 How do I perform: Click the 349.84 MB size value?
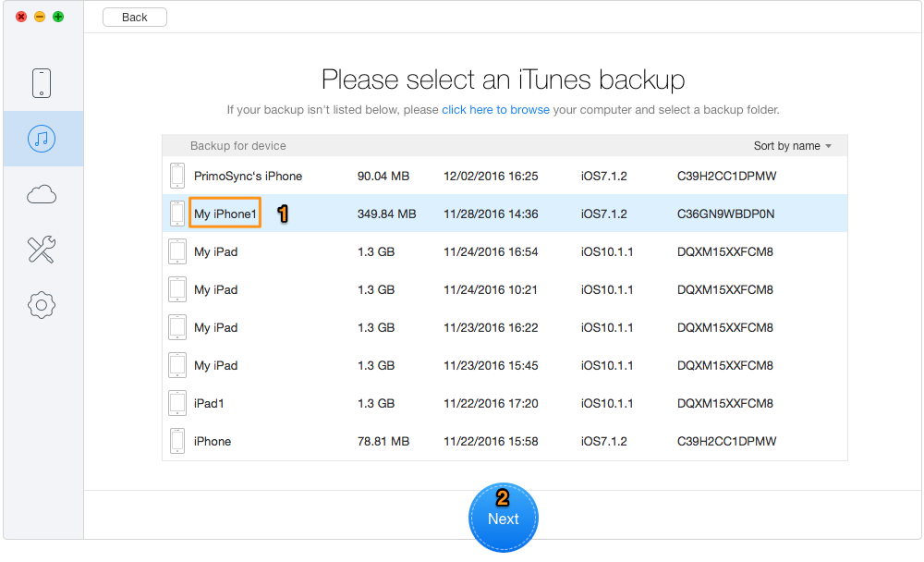[386, 214]
